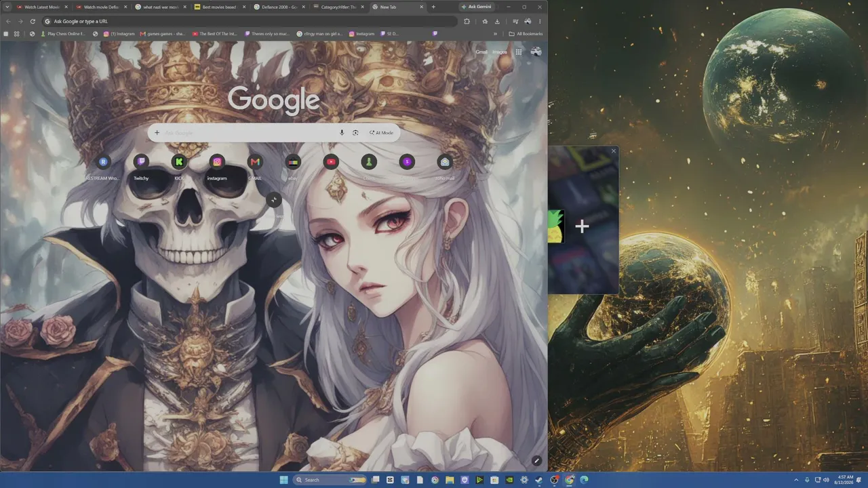Open the All Bookmarks folder
The height and width of the screenshot is (488, 868).
point(526,34)
